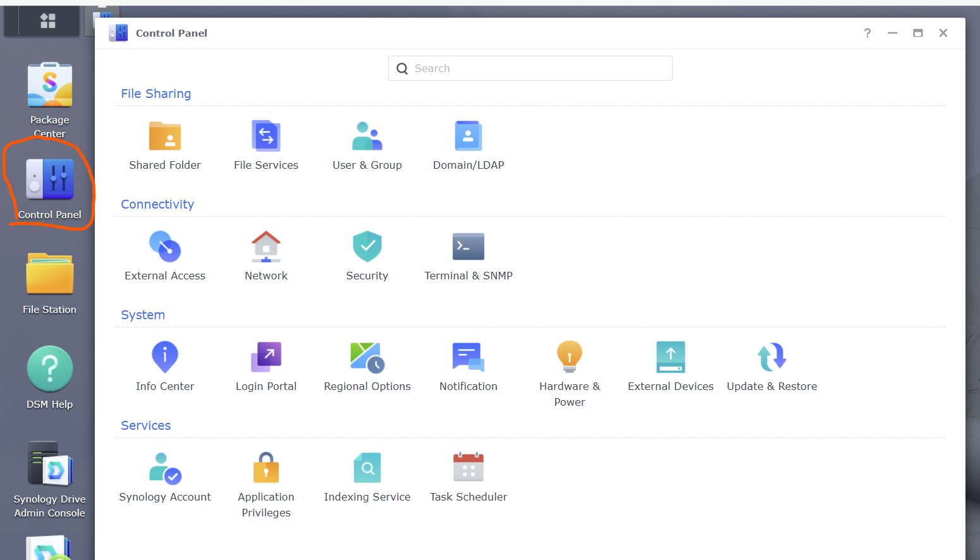980x560 pixels.
Task: Open Application Privileges
Action: 266,485
